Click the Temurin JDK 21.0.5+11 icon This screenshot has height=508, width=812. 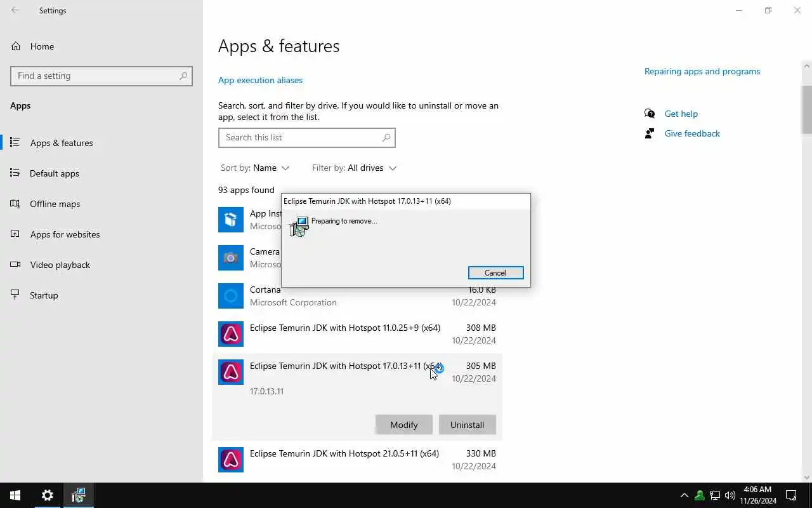[x=231, y=460]
